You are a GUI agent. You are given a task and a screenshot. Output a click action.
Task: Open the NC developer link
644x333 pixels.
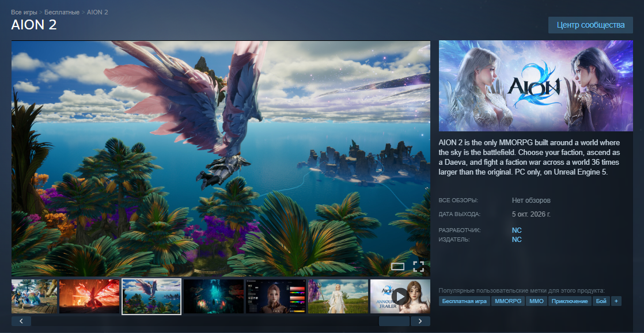[x=517, y=230]
